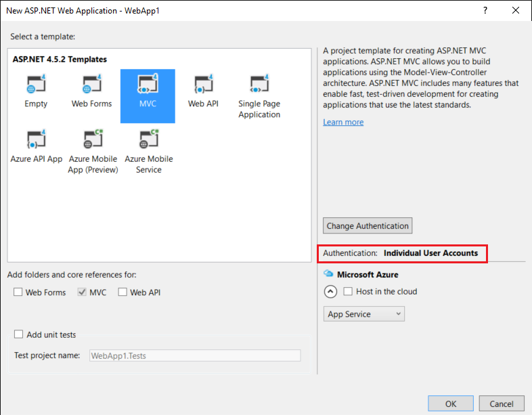
Task: Select the Empty template icon
Action: [36, 86]
